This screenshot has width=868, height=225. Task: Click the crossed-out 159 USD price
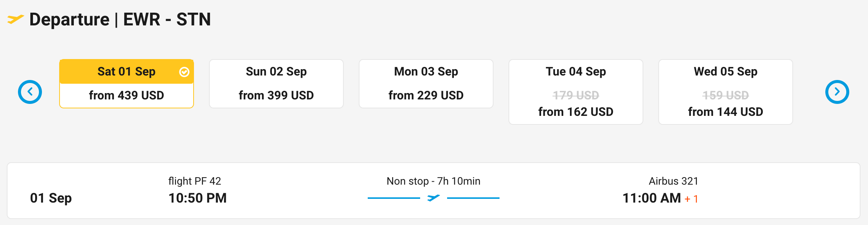(x=725, y=95)
